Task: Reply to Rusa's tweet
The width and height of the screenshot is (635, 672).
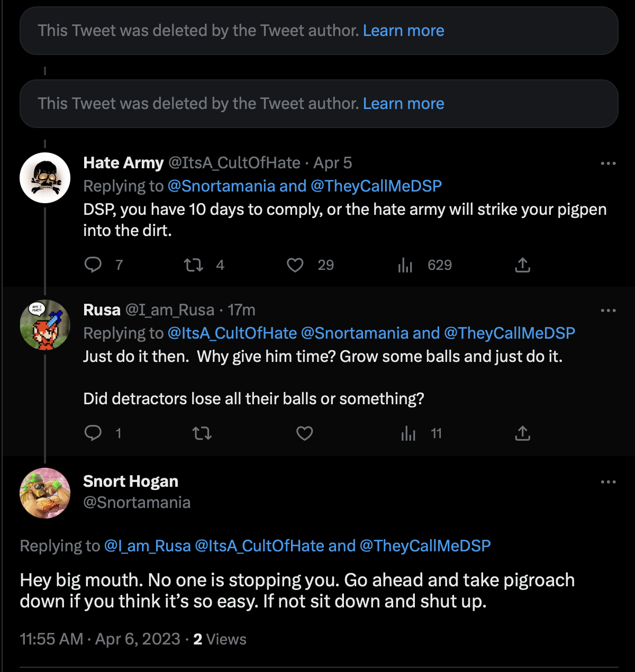Action: tap(93, 433)
